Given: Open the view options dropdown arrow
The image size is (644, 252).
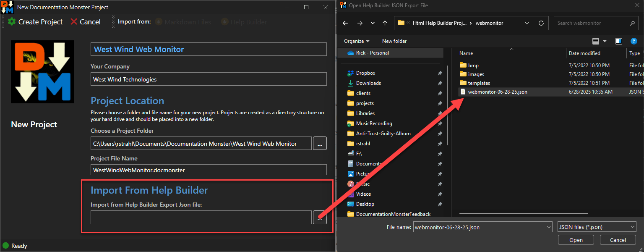Looking at the screenshot, I should 605,41.
